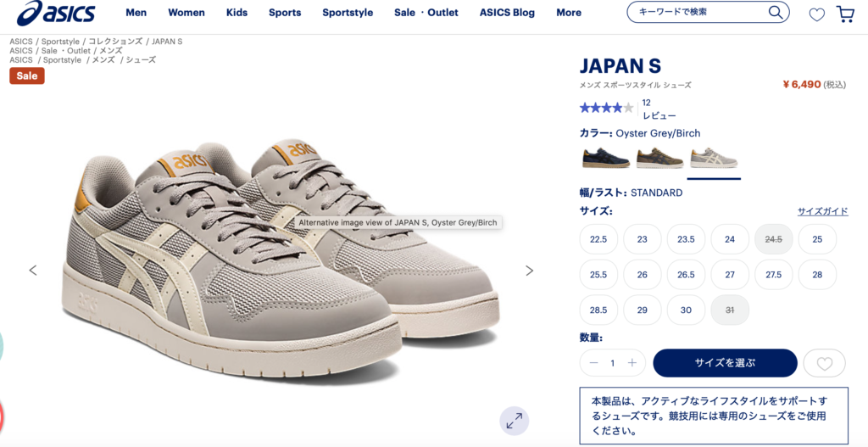Select size 22.5
The width and height of the screenshot is (868, 447).
pos(598,239)
